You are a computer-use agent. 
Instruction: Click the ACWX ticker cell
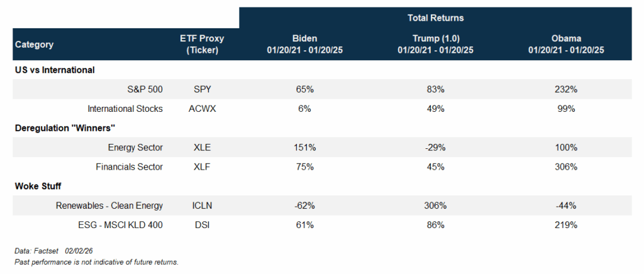tap(198, 109)
